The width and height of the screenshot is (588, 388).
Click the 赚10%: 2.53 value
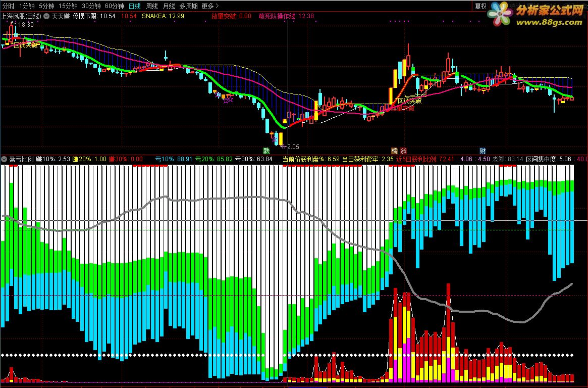54,159
